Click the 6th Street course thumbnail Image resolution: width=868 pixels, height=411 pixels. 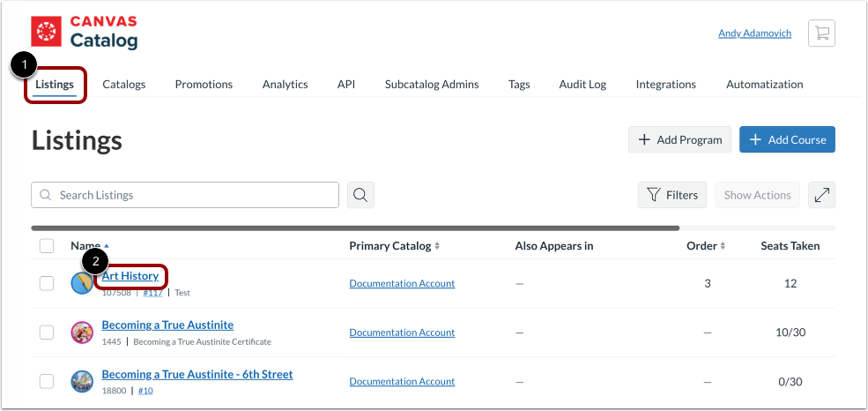tap(82, 382)
